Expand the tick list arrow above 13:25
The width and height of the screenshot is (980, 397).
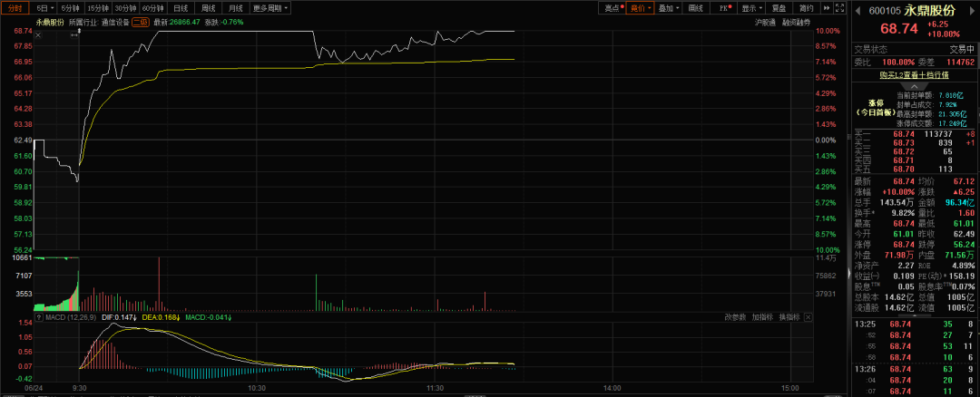(x=915, y=314)
